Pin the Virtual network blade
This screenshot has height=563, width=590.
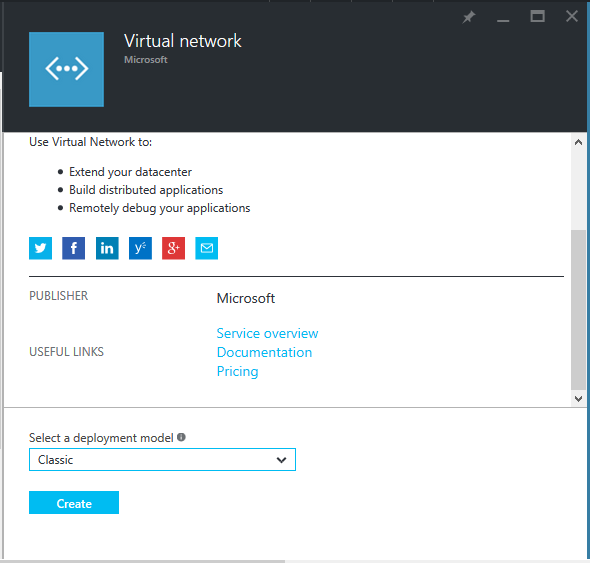(x=469, y=17)
